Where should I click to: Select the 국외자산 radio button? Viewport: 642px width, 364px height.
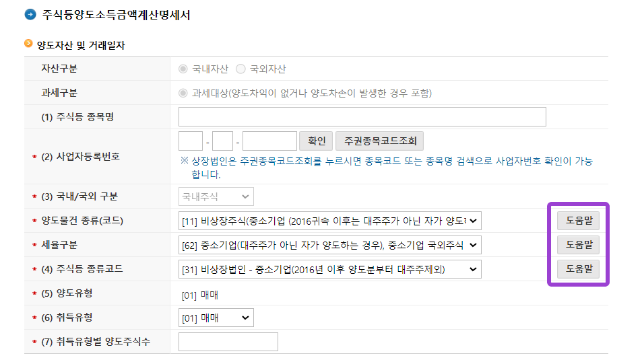(240, 69)
